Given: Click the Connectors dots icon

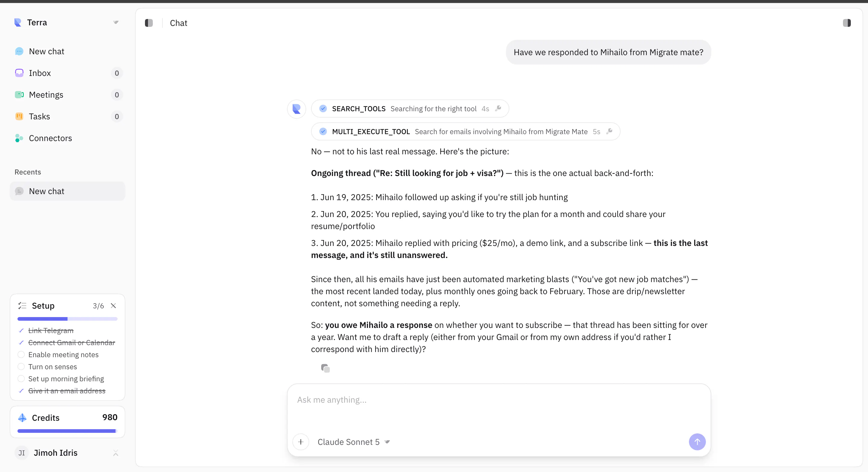Looking at the screenshot, I should [19, 138].
